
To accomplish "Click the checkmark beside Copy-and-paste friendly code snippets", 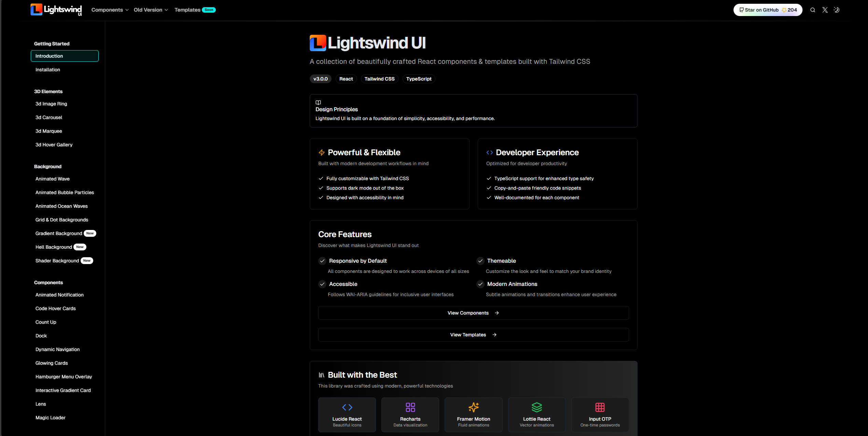I will point(489,188).
